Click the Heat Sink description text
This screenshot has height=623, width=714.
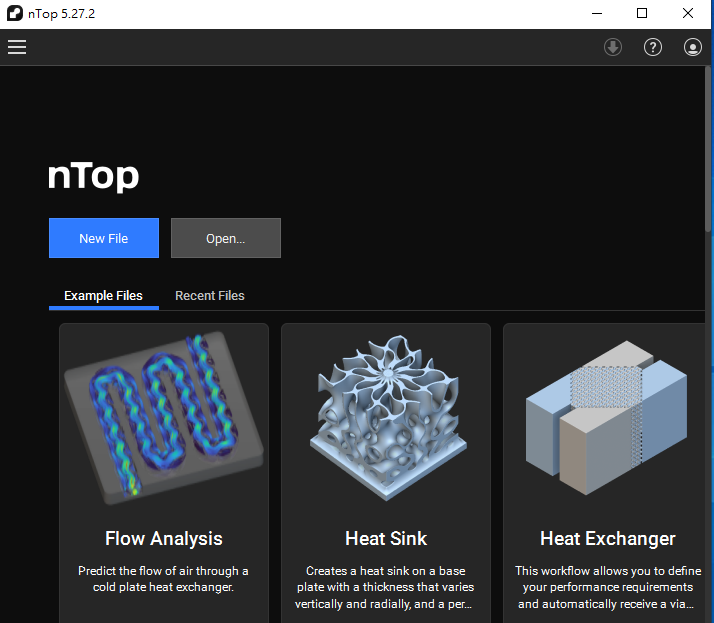(385, 587)
